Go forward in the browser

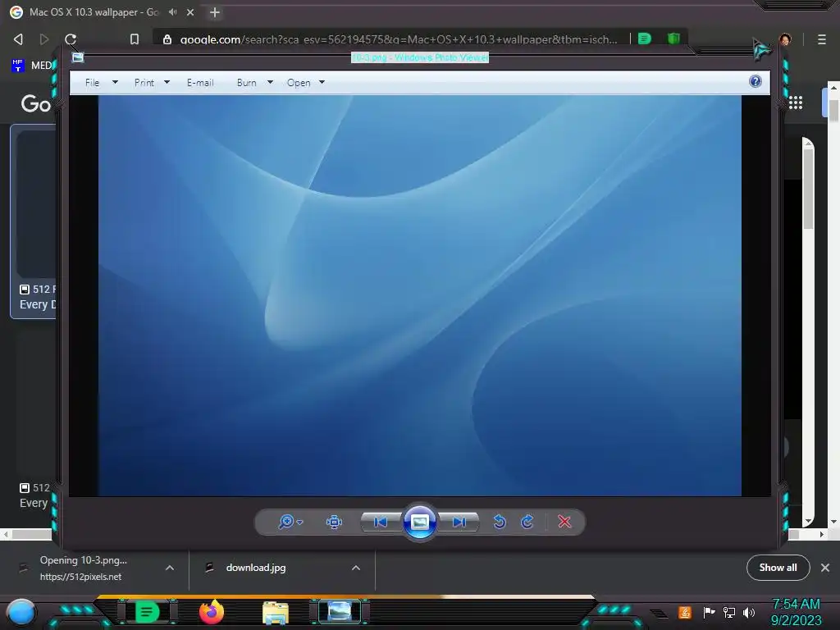click(44, 39)
